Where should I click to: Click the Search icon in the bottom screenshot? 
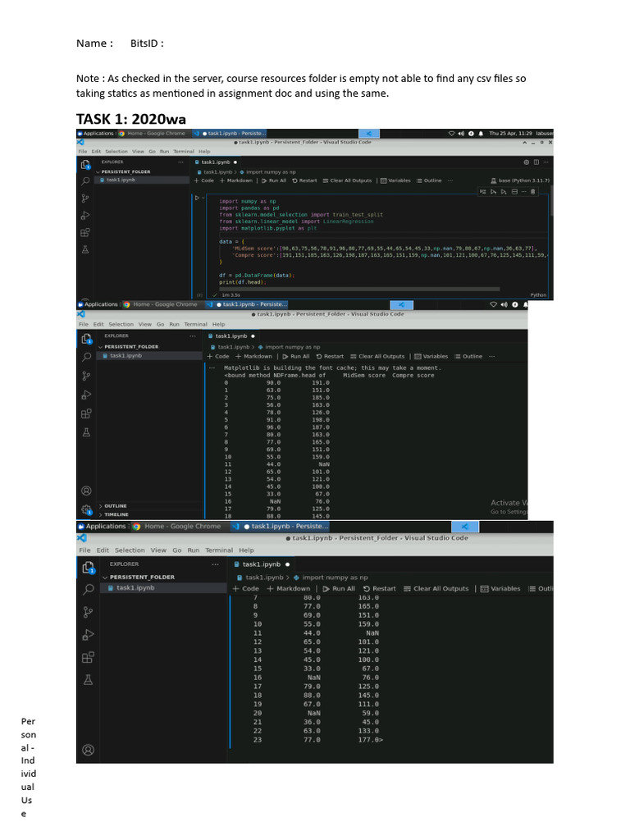(88, 589)
